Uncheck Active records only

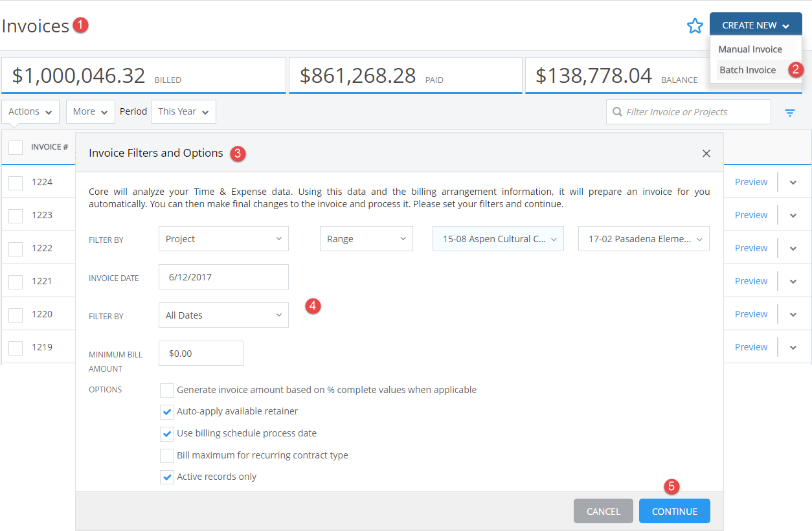[166, 476]
